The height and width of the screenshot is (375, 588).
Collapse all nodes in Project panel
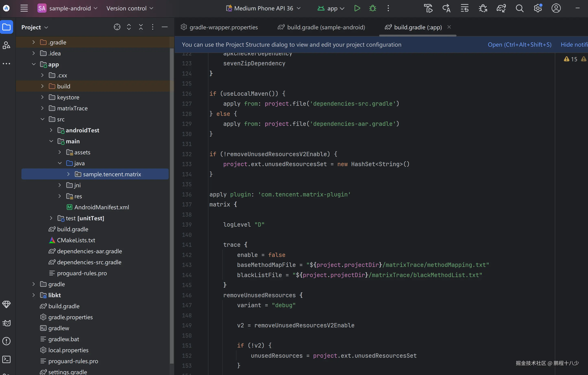(x=141, y=27)
